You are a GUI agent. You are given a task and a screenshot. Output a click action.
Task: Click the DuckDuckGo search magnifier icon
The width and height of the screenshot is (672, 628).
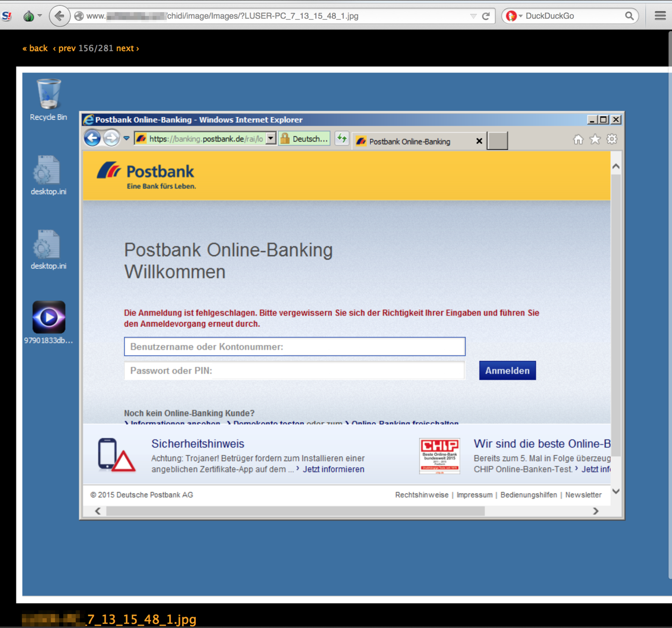[629, 16]
